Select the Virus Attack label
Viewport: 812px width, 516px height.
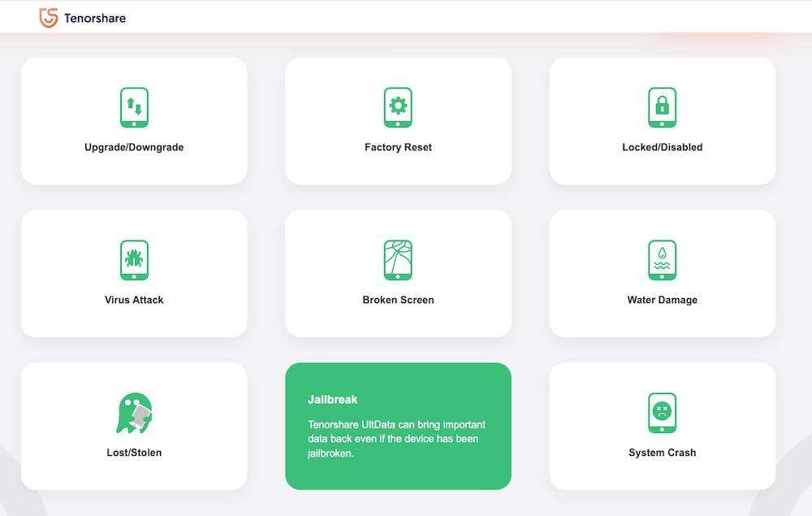click(134, 300)
